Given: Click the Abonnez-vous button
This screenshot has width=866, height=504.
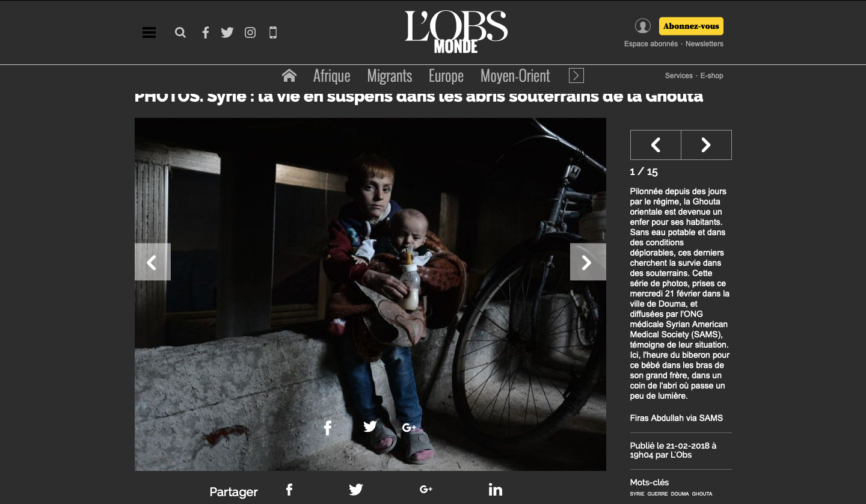Looking at the screenshot, I should [691, 26].
